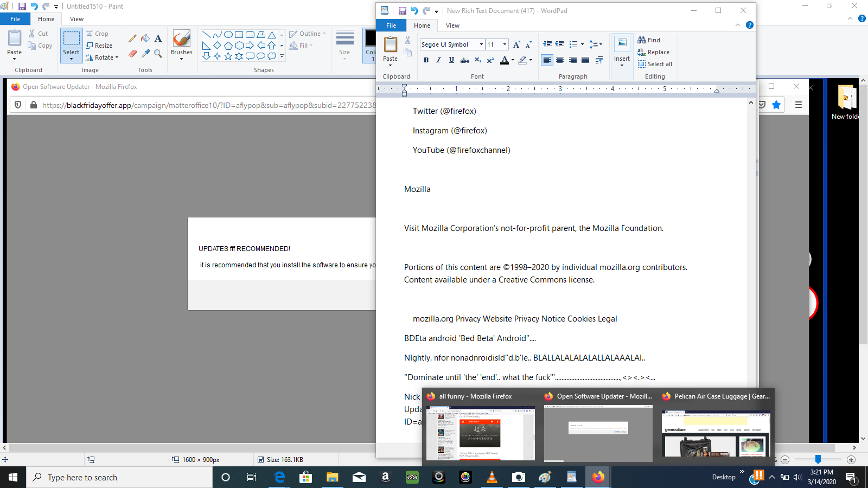The height and width of the screenshot is (488, 868).
Task: Save the WordPad document via title bar icon
Action: coord(403,10)
